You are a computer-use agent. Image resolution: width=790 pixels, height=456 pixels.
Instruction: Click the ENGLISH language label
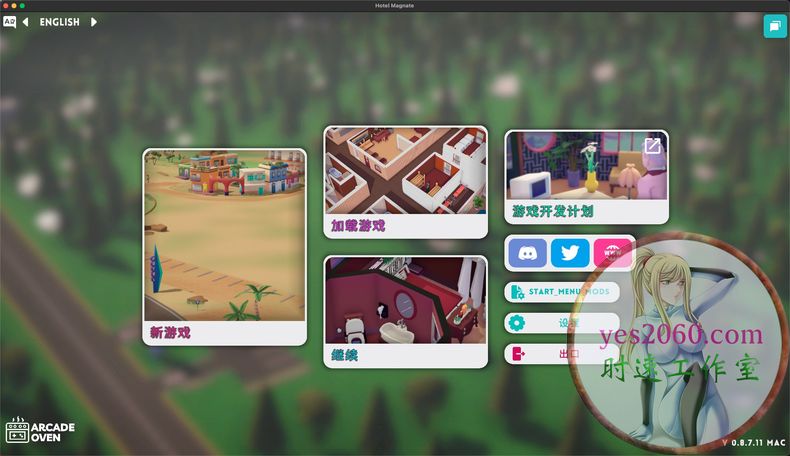tap(59, 22)
